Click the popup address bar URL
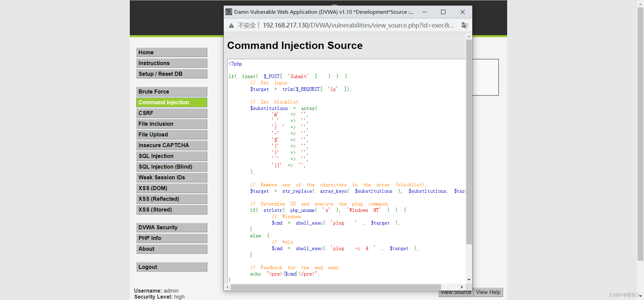This screenshot has height=300, width=644. coord(359,25)
